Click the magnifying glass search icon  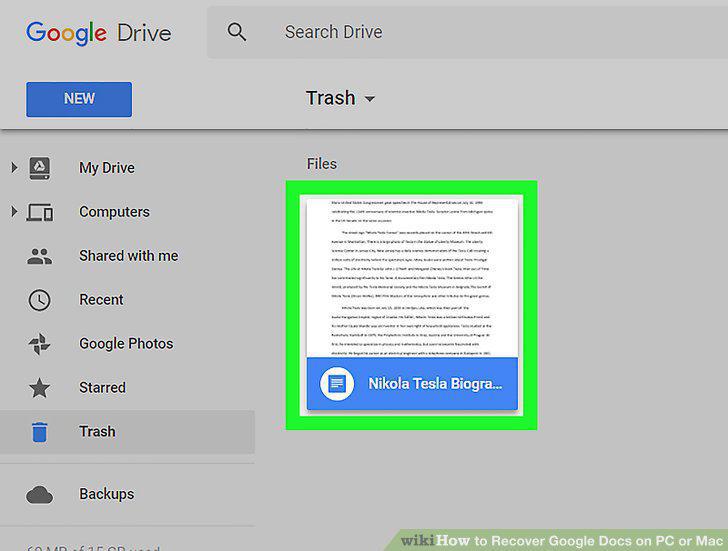[x=236, y=32]
